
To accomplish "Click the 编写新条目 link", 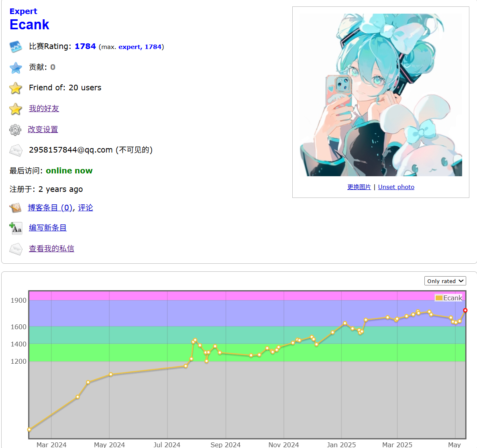I will pos(48,228).
